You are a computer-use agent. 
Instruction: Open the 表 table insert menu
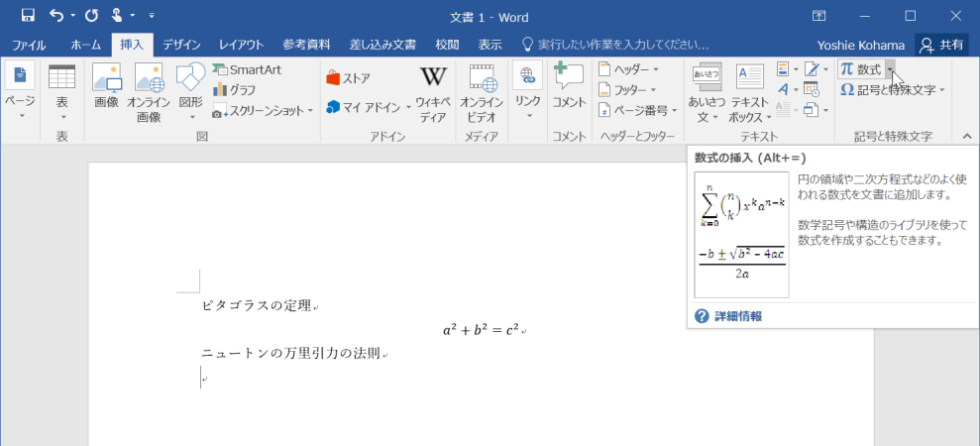click(61, 92)
